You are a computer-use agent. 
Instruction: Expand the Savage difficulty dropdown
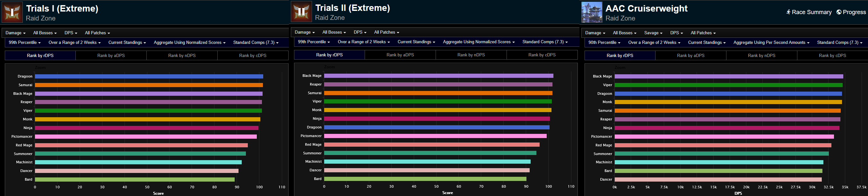[653, 33]
